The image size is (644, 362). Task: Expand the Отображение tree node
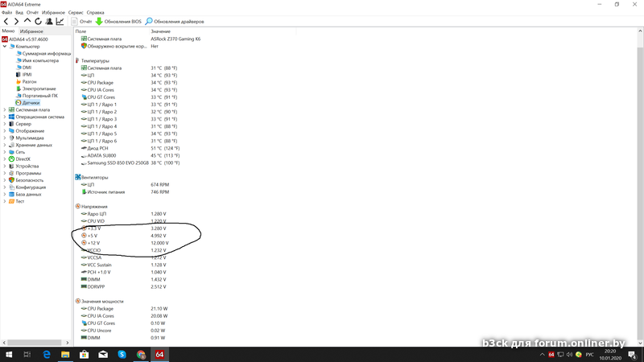point(5,130)
